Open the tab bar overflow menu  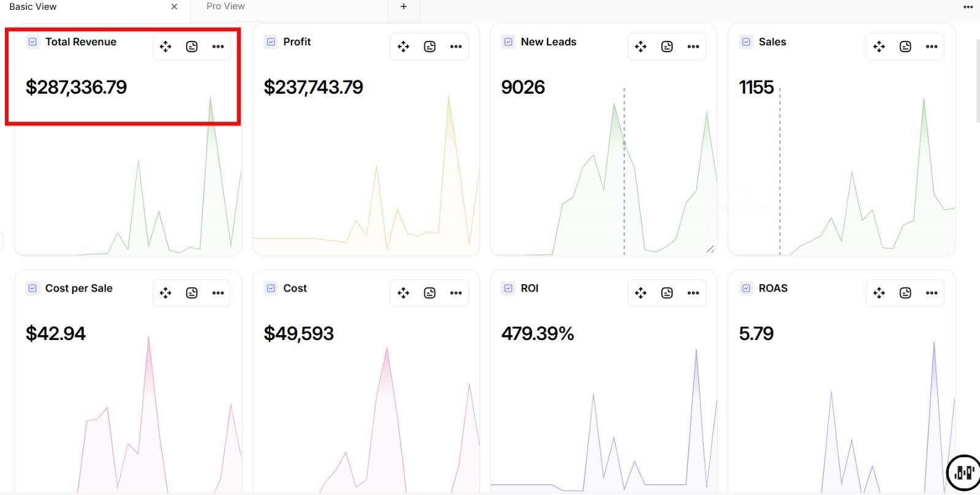968,7
